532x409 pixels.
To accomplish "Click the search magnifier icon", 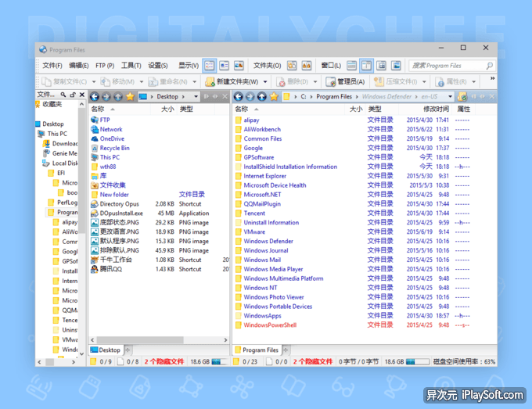I will pos(489,66).
